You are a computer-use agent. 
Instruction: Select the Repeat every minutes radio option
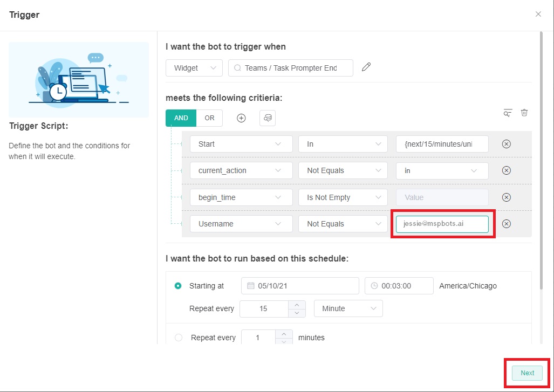click(x=179, y=338)
